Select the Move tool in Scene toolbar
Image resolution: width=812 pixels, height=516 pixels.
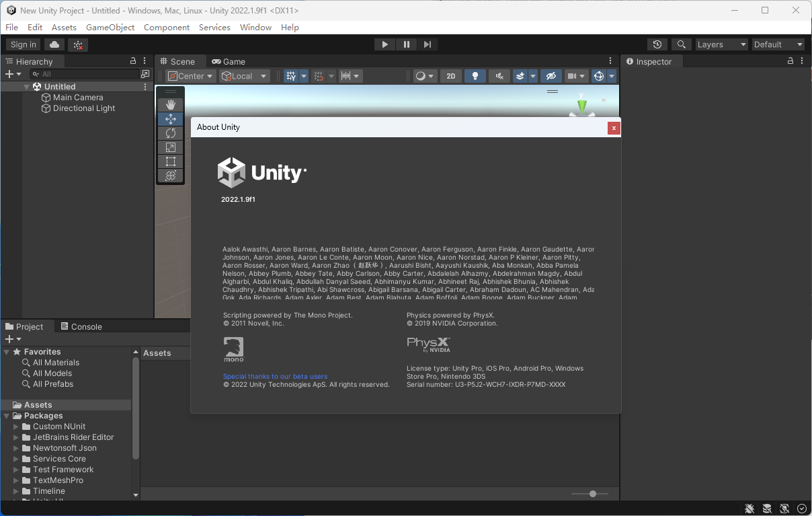coord(170,118)
